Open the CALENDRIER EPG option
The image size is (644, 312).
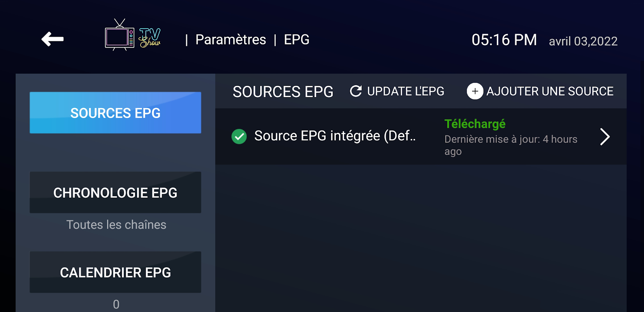(115, 272)
